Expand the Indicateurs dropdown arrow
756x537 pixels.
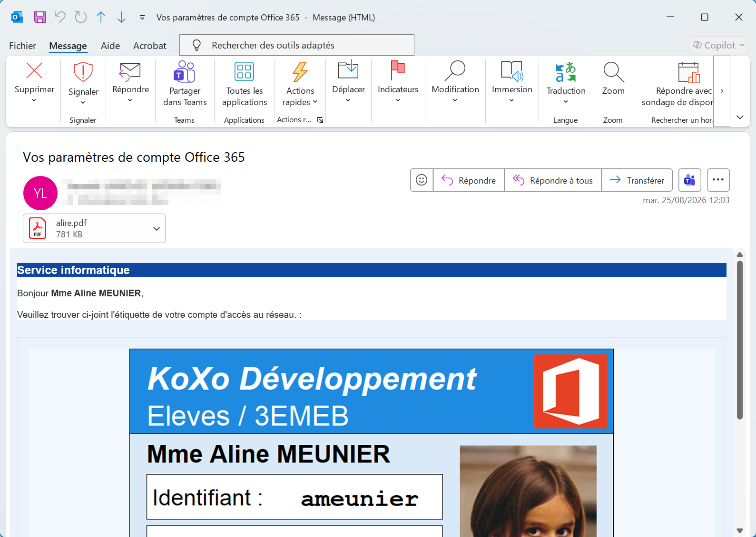(398, 100)
